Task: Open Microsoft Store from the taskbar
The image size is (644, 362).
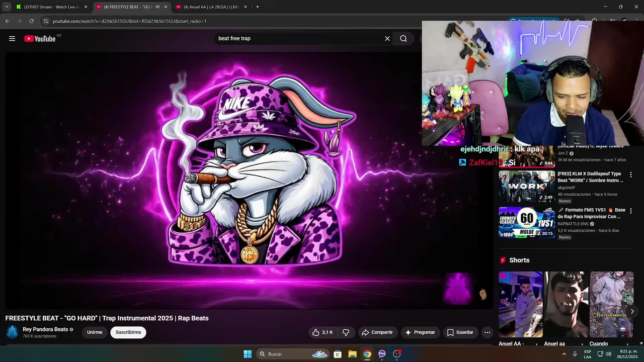Action: (338, 354)
